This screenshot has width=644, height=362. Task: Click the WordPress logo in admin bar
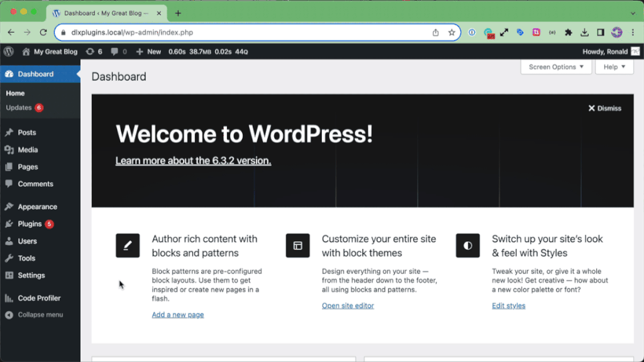click(x=9, y=52)
